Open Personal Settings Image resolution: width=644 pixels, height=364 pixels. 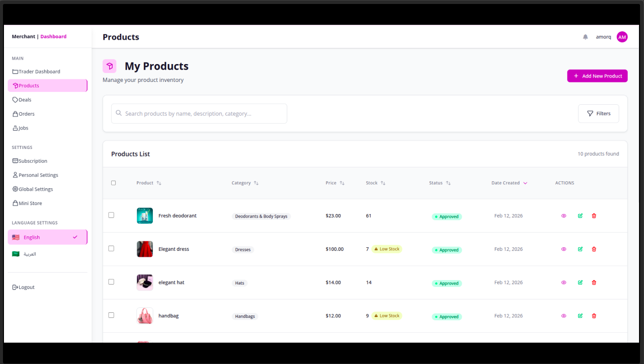click(x=48, y=175)
